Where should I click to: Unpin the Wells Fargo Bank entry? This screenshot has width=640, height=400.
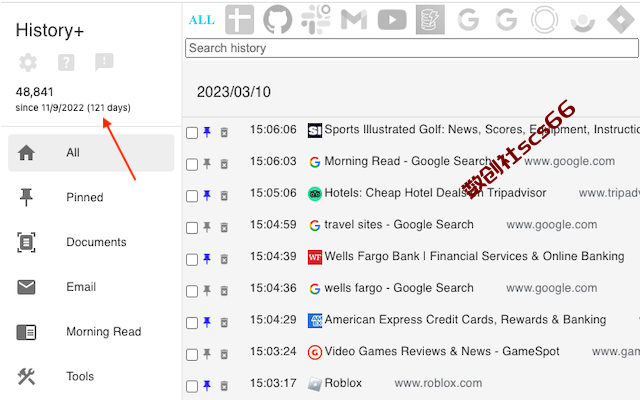207,259
